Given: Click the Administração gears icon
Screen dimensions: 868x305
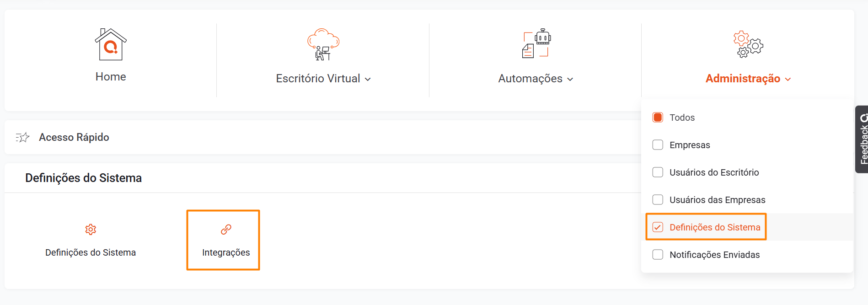Looking at the screenshot, I should tap(748, 44).
